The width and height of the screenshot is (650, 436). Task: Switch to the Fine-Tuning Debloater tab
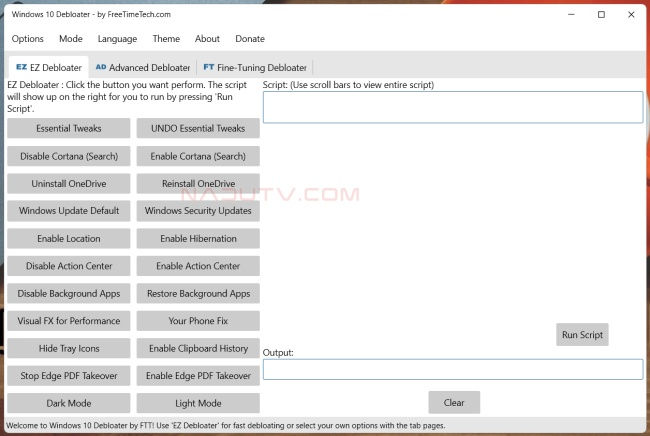255,67
